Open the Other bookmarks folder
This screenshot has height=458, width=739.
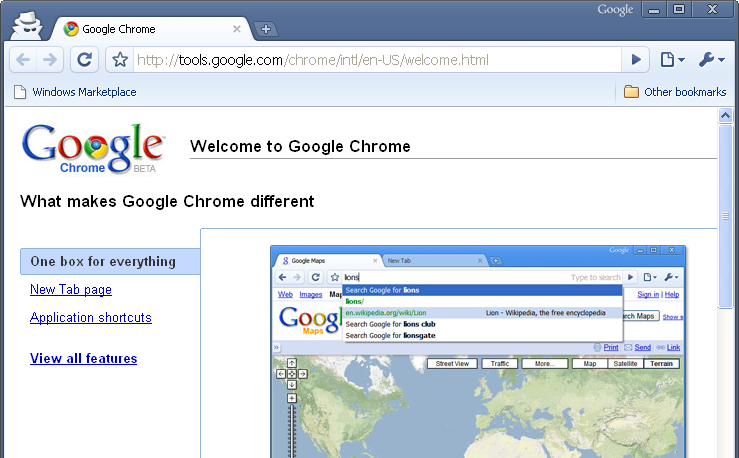tap(675, 92)
